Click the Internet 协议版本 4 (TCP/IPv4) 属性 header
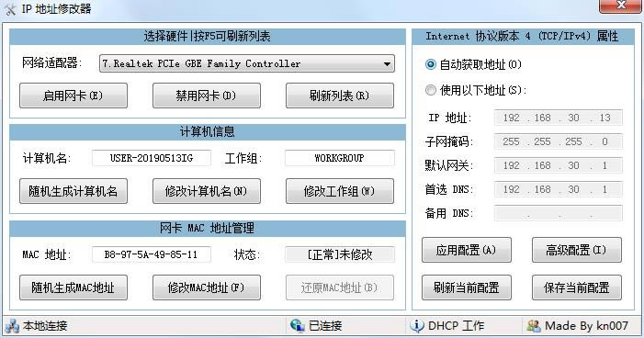644x338 pixels. tap(523, 37)
